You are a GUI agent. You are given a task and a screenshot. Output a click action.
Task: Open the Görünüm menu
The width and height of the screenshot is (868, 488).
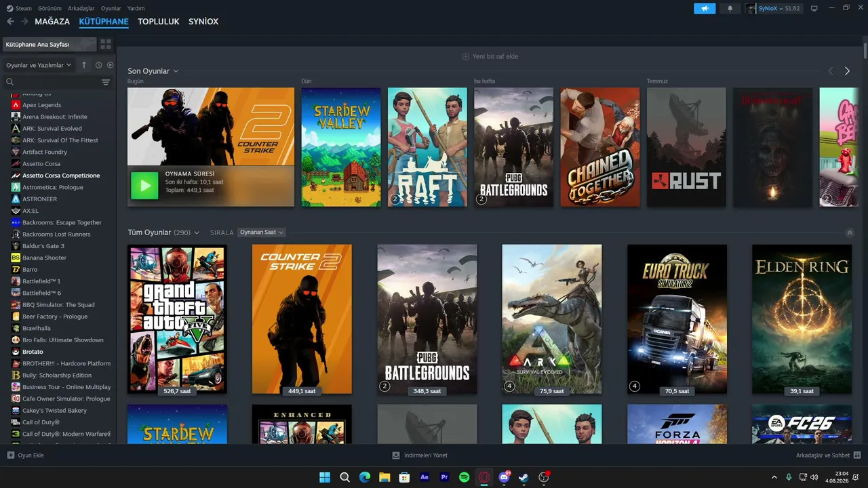click(50, 9)
